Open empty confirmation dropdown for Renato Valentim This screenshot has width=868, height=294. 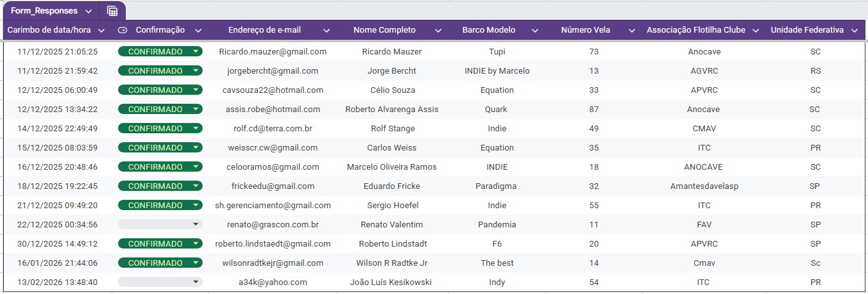coord(196,225)
